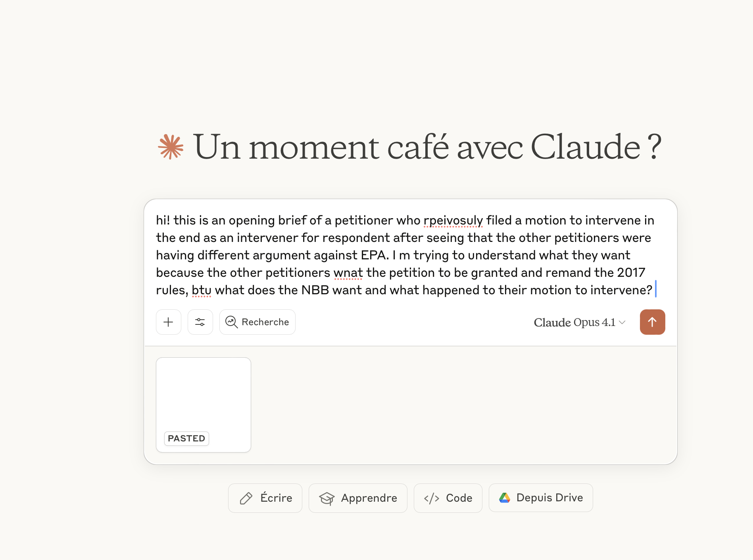Toggle the Recherche mode button
753x560 pixels.
(257, 322)
